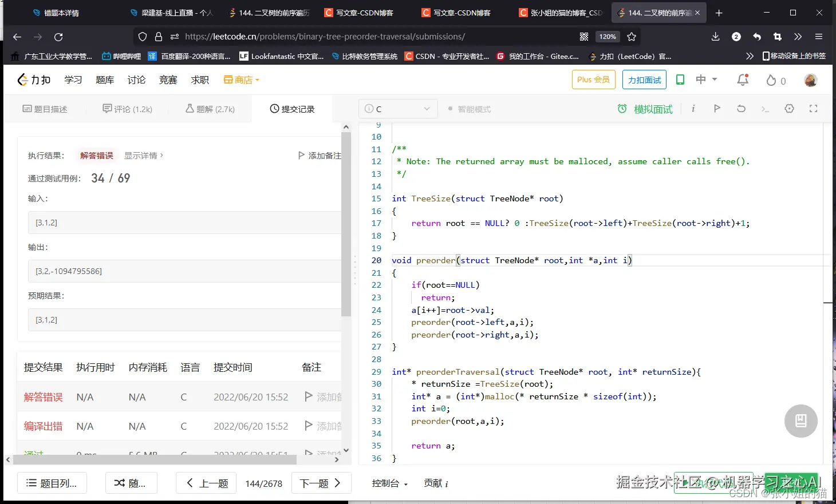Open editor settings gear icon
836x504 pixels.
pos(789,108)
